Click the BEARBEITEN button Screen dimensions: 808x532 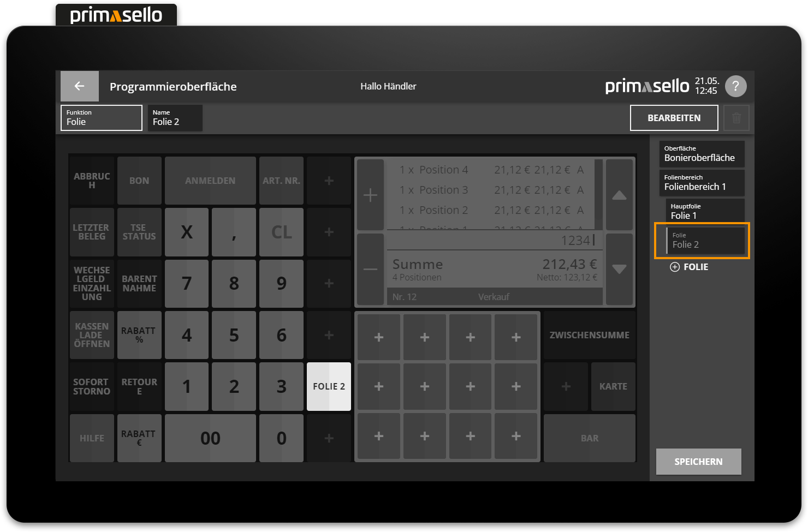674,118
